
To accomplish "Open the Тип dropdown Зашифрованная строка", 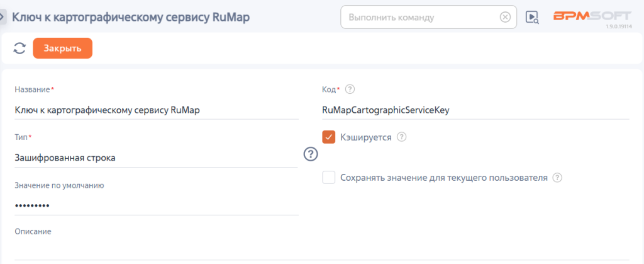I will coord(156,158).
